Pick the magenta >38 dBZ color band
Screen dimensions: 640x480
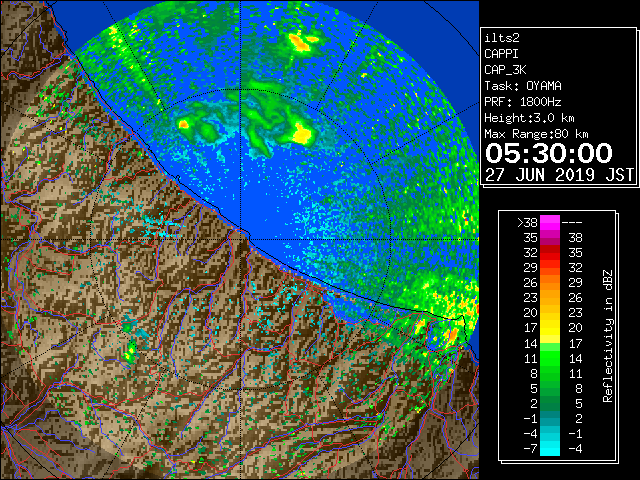tap(550, 222)
